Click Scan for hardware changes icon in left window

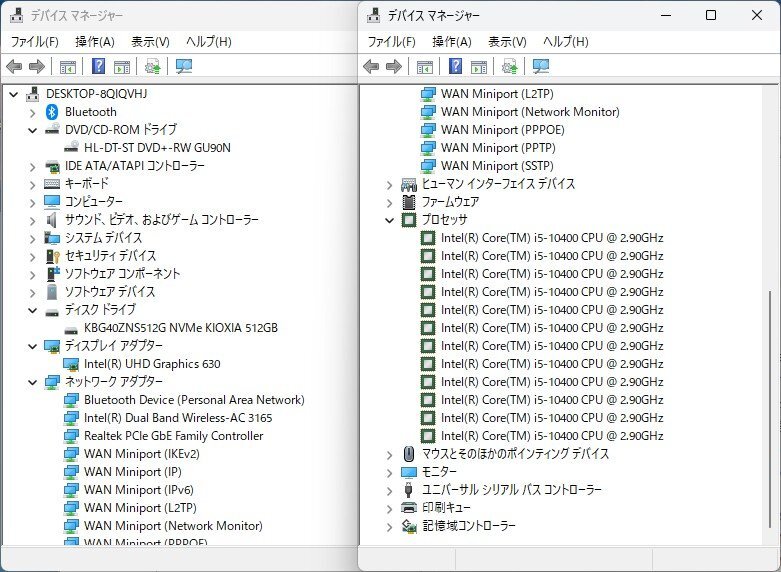click(184, 66)
